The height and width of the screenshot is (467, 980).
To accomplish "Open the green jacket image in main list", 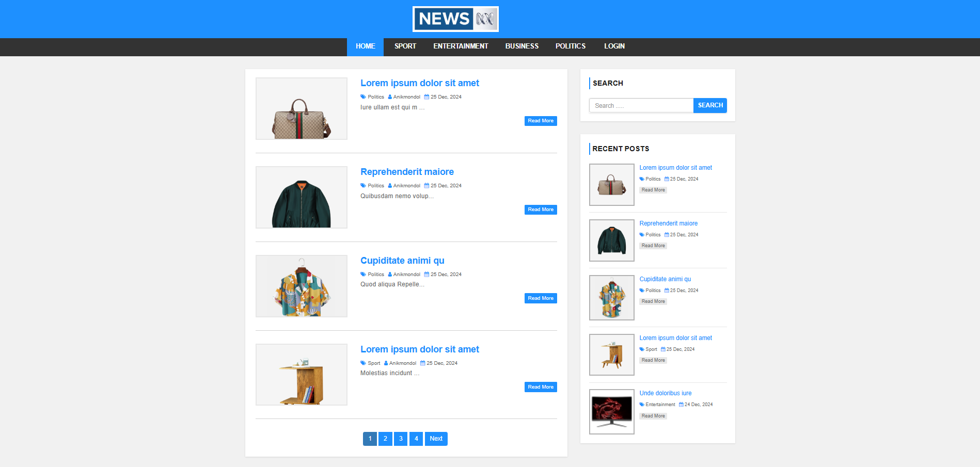I will click(302, 198).
